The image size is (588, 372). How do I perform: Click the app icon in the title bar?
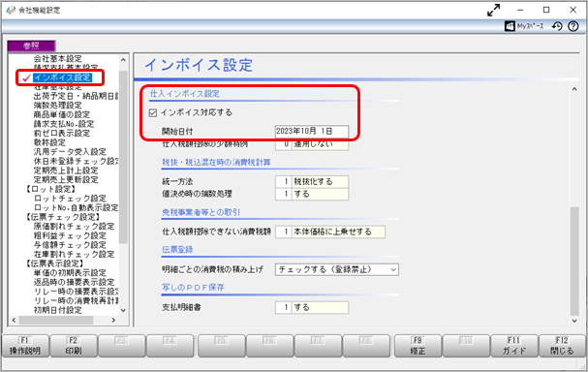pos(11,10)
